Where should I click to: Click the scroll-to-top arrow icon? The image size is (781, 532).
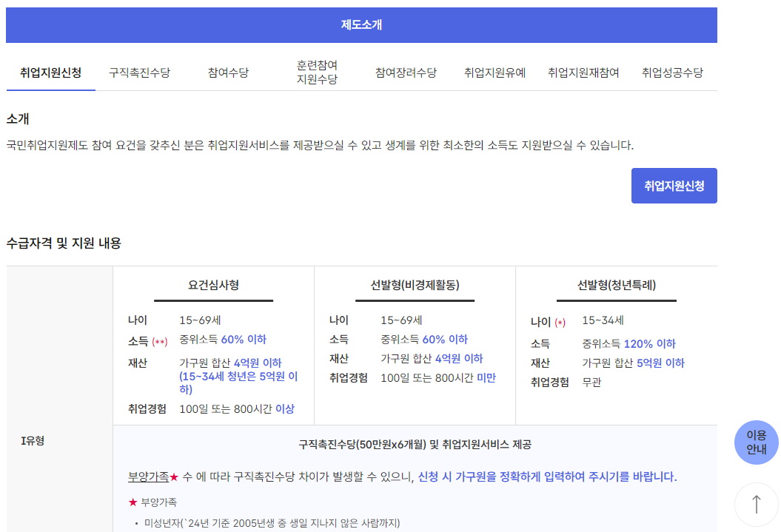coord(756,505)
